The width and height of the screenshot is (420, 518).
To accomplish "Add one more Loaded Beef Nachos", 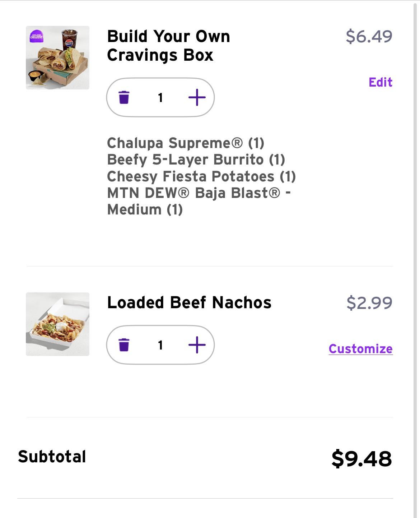I will pos(197,345).
